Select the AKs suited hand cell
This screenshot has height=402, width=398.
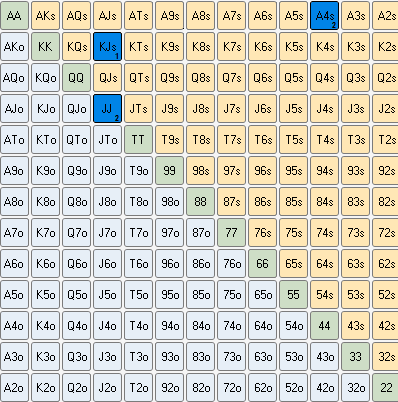click(45, 15)
